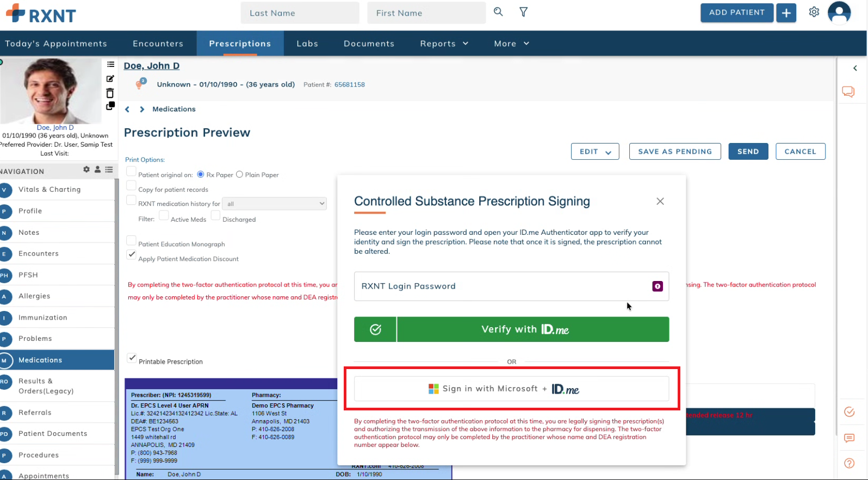The width and height of the screenshot is (868, 480).
Task: Select the Plain Paper radio button
Action: tap(239, 174)
